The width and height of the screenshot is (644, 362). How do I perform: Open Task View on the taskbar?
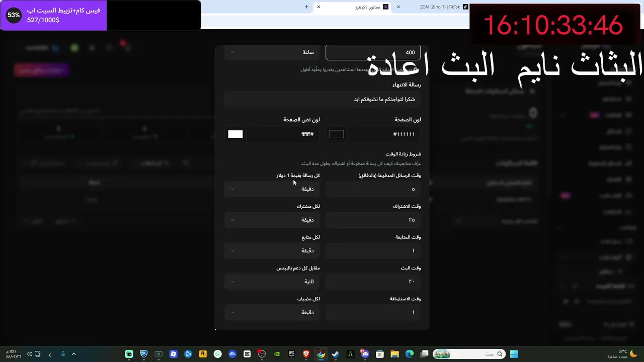click(424, 354)
